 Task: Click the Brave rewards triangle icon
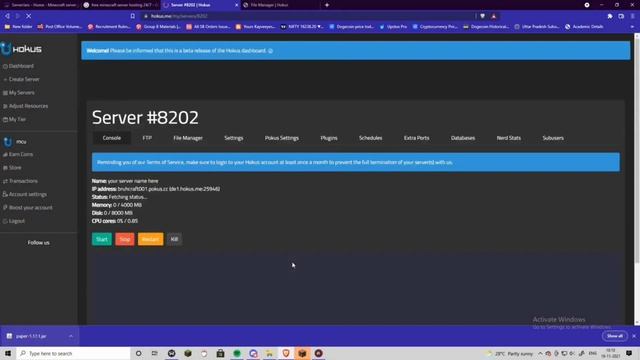click(493, 16)
